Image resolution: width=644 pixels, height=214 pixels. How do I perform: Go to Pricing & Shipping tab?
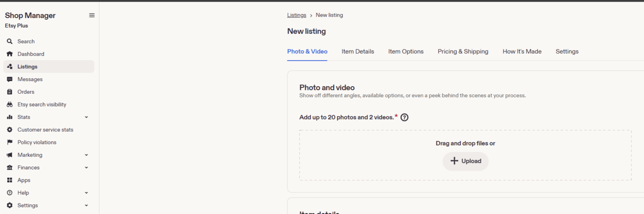tap(463, 52)
